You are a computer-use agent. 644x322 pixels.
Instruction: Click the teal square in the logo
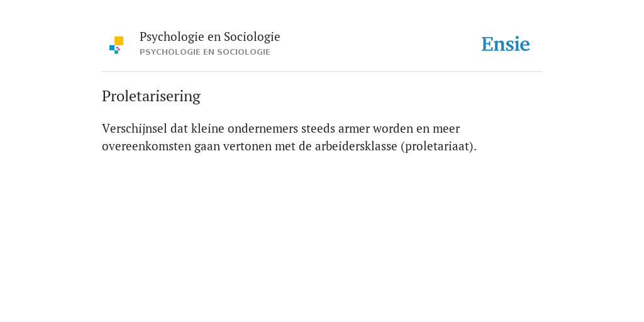pos(116,52)
